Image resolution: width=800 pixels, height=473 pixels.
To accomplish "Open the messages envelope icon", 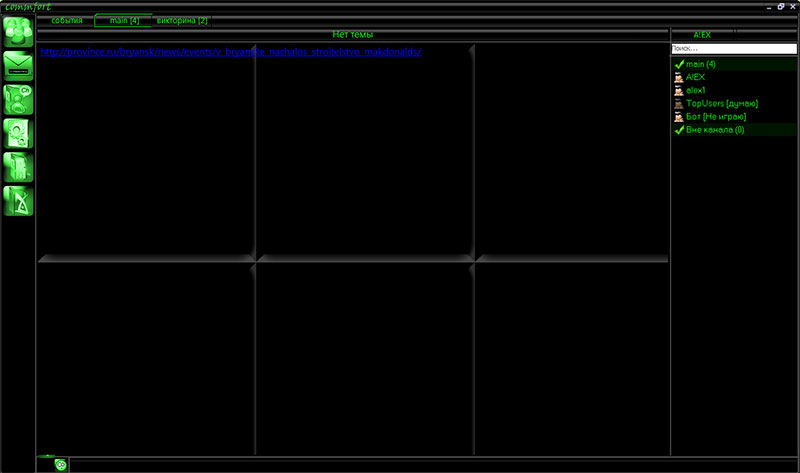I will [19, 66].
